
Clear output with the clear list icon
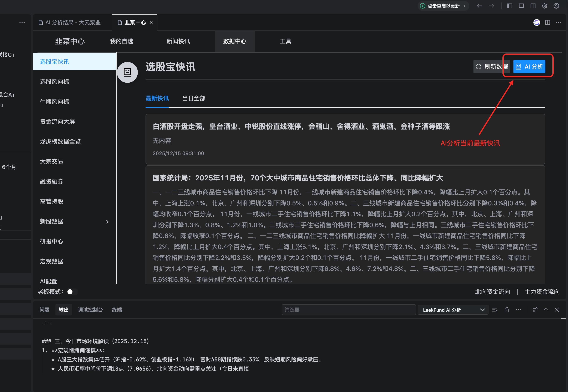click(495, 310)
